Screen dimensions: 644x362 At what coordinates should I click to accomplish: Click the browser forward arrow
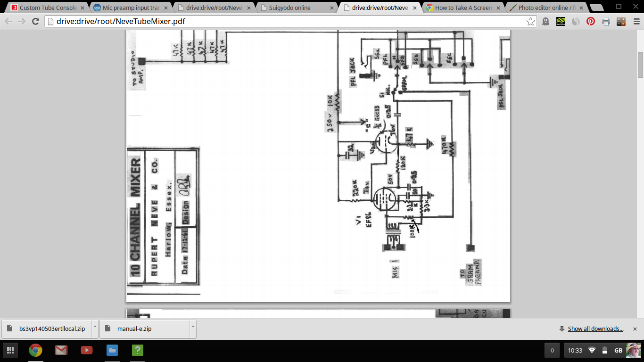click(x=22, y=21)
